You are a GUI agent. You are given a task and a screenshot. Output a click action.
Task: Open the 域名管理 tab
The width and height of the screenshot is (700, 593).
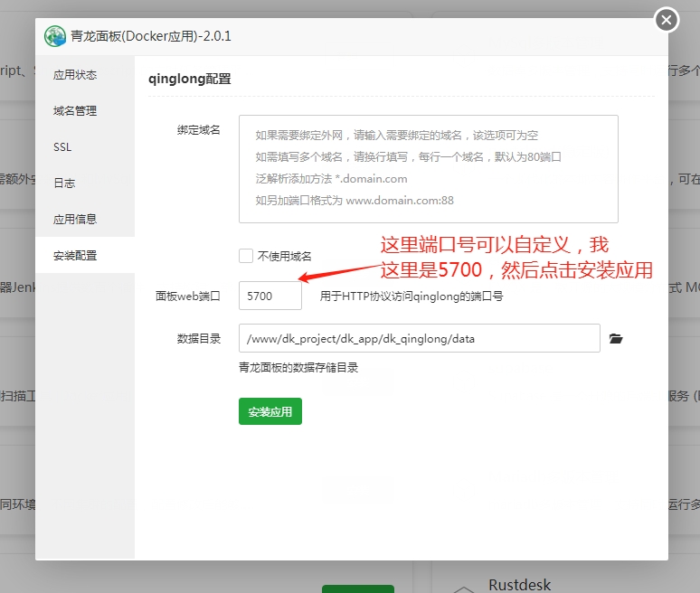75,111
